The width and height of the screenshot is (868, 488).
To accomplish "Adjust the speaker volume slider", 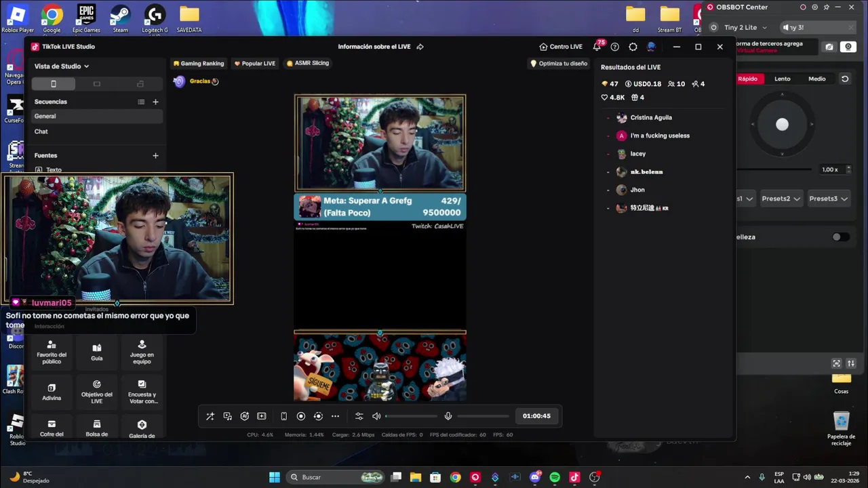I will (411, 416).
